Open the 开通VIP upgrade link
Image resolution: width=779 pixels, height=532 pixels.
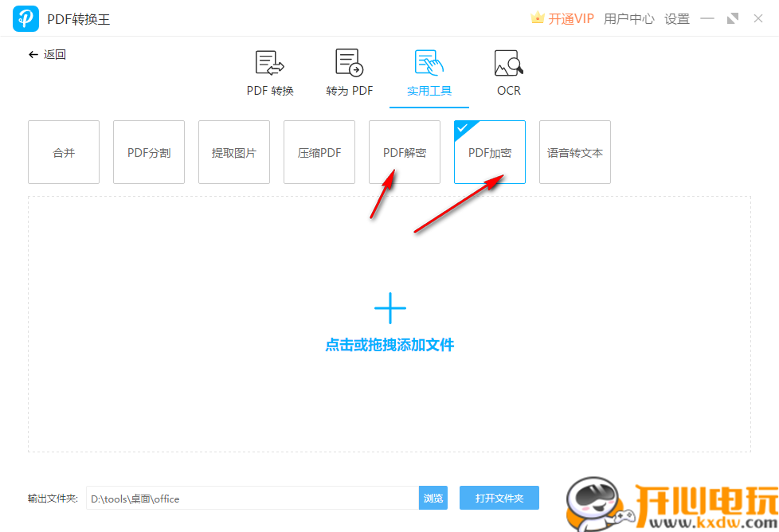tap(569, 18)
